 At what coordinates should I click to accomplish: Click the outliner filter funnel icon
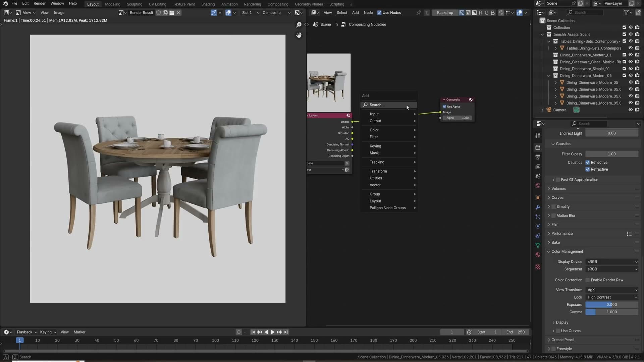[x=626, y=13]
